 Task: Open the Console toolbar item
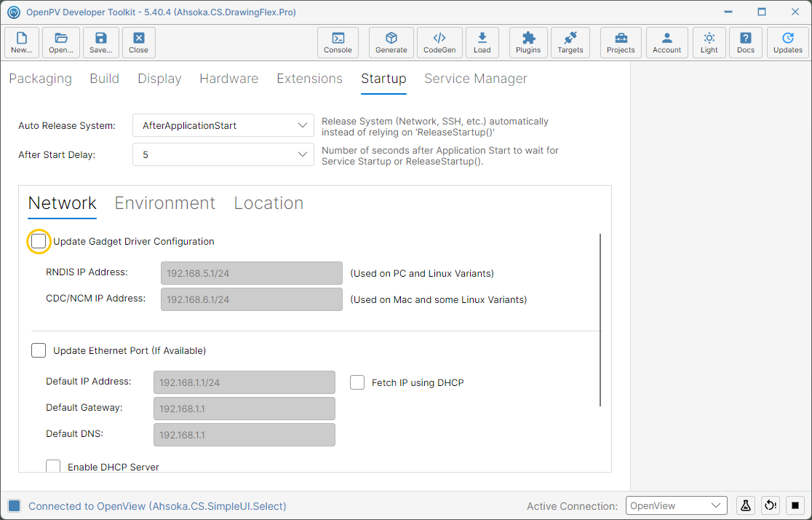click(x=338, y=42)
